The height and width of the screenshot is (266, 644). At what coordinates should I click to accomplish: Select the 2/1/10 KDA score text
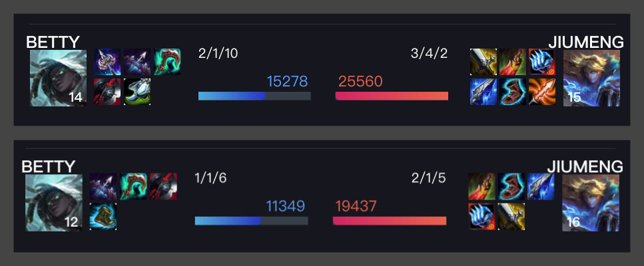pyautogui.click(x=218, y=53)
